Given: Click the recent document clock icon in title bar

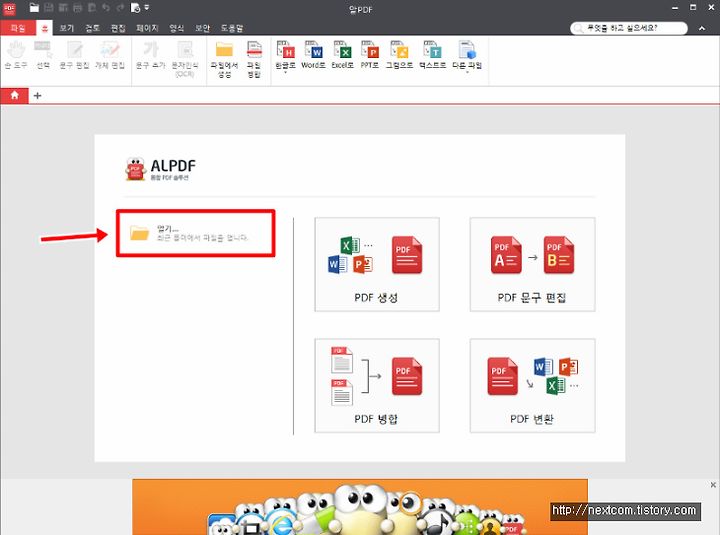Looking at the screenshot, I should [135, 7].
